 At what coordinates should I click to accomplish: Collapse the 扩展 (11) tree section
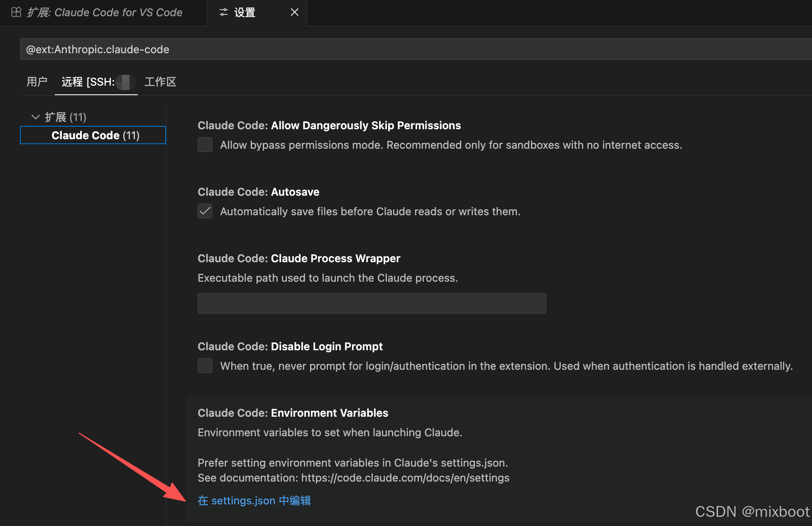pos(36,117)
